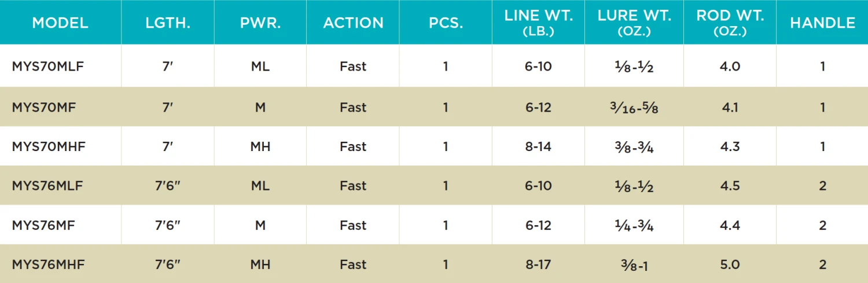868x283 pixels.
Task: Click the LURE WT. (OZ.) header
Action: pyautogui.click(x=634, y=23)
